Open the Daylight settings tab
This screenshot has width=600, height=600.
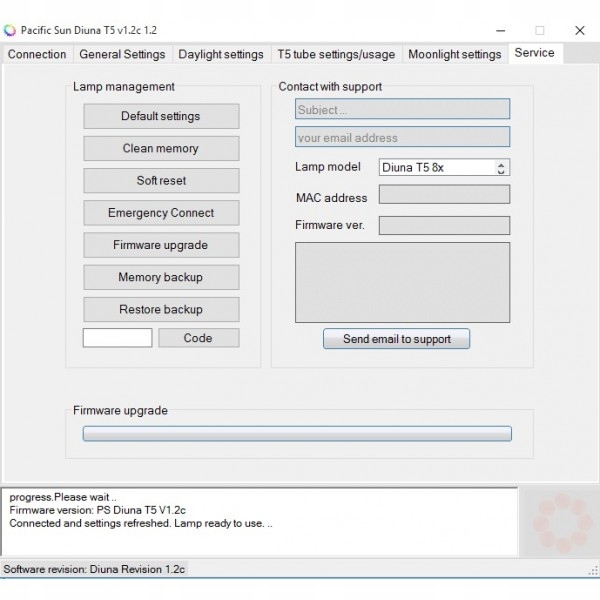(x=221, y=55)
